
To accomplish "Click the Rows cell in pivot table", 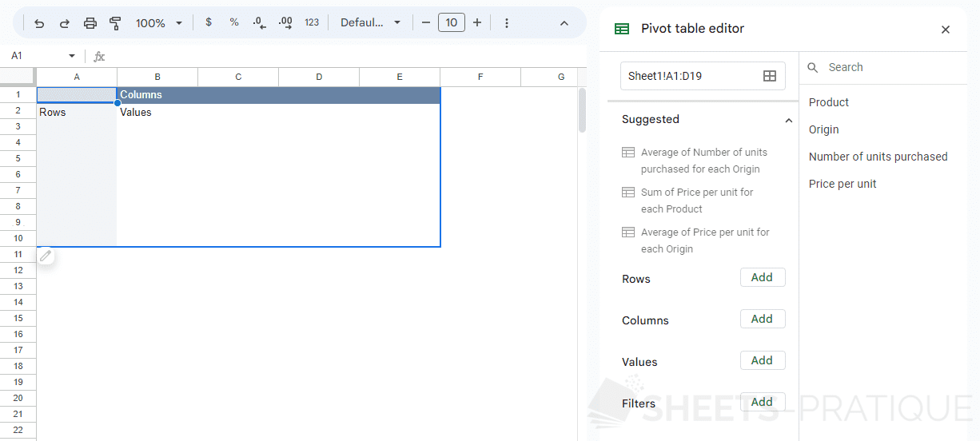I will (77, 113).
